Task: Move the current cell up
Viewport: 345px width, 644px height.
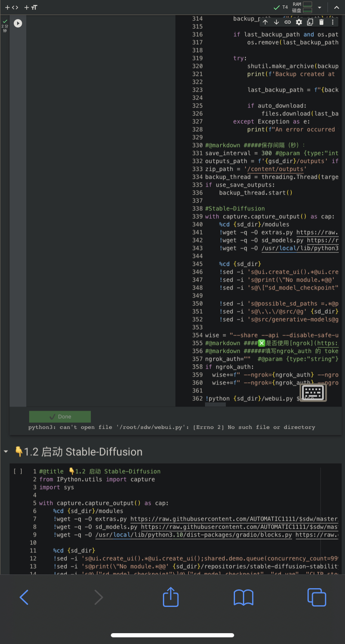Action: click(265, 22)
